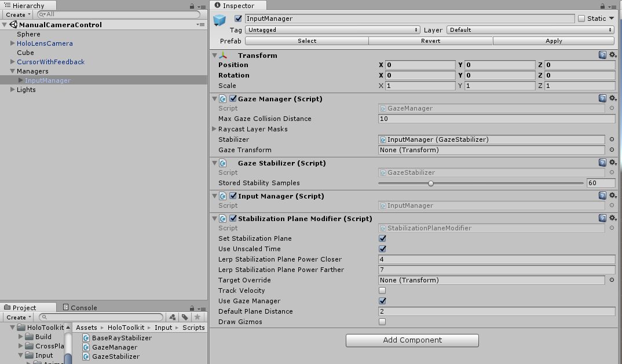Open help icon for Input Manager script
This screenshot has height=364, width=622.
coord(602,196)
